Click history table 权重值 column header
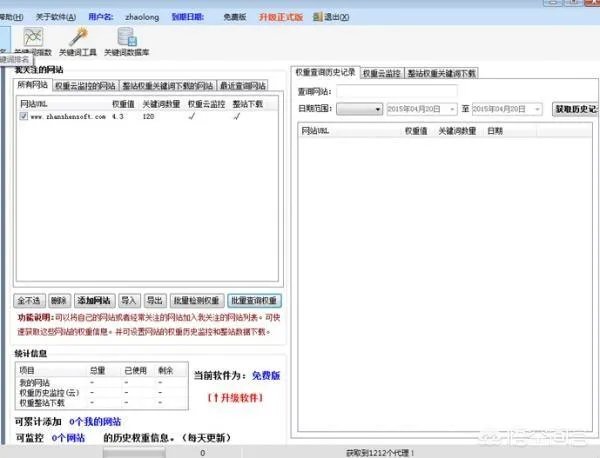 (416, 131)
